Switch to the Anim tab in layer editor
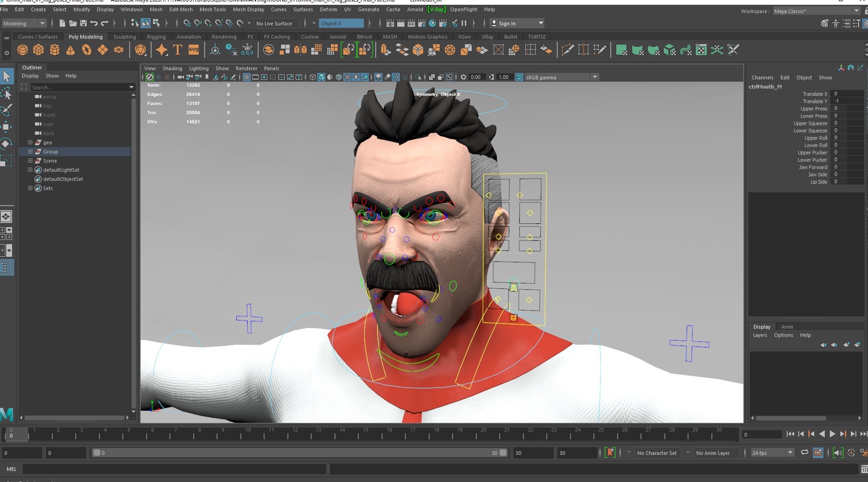Screen dimensions: 868x482 pos(787,326)
